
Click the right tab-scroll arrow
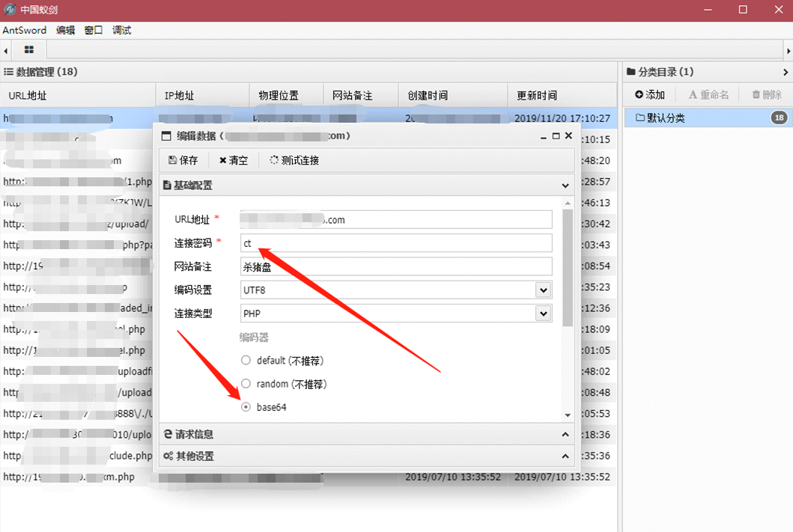point(788,51)
